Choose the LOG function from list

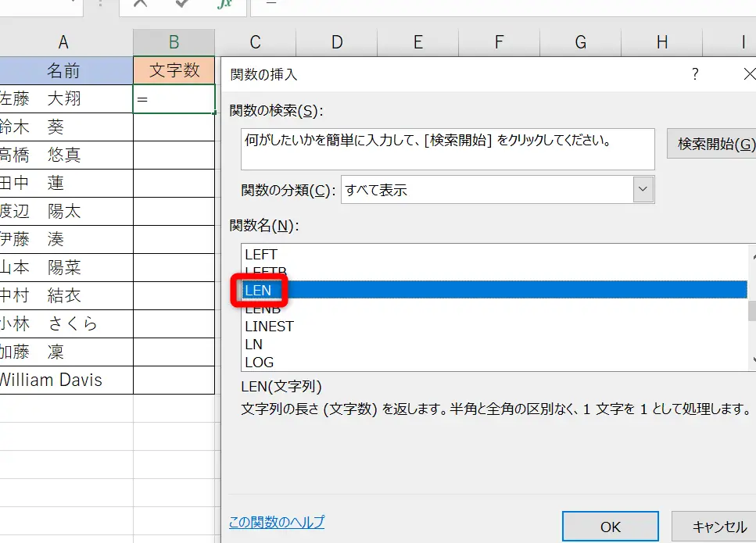pos(259,362)
